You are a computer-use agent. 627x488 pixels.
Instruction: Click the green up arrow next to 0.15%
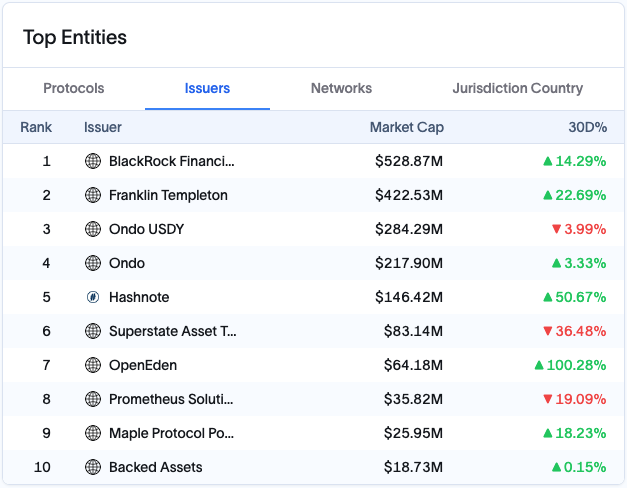tap(556, 467)
